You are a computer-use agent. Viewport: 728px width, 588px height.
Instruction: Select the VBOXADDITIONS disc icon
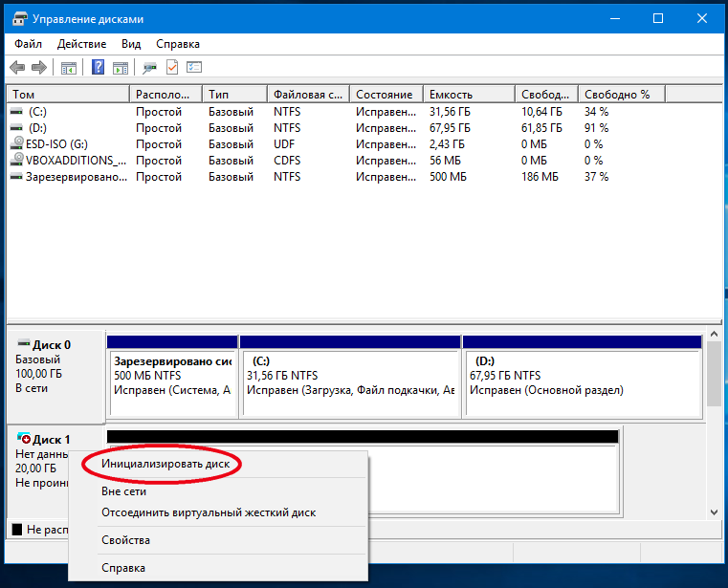coord(17,160)
